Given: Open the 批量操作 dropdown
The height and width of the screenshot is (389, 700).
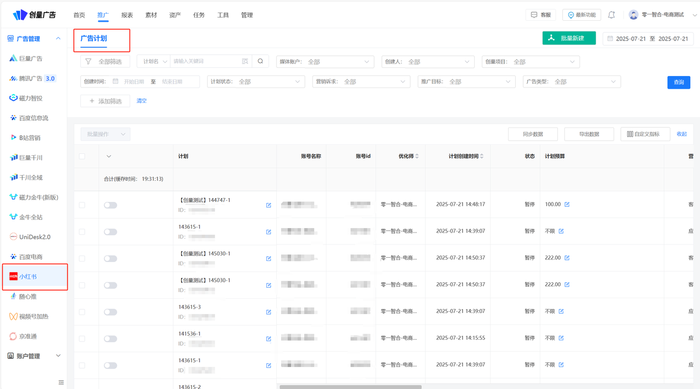Looking at the screenshot, I should [x=105, y=134].
